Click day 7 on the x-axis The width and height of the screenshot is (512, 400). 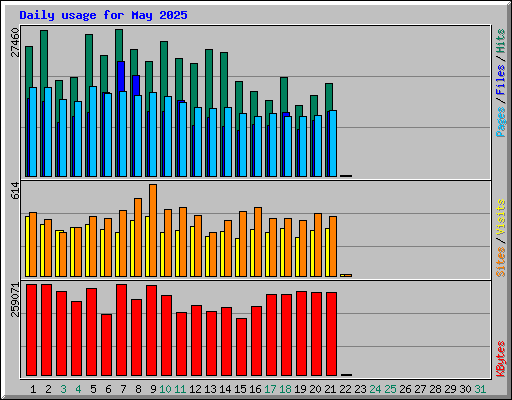pyautogui.click(x=123, y=389)
